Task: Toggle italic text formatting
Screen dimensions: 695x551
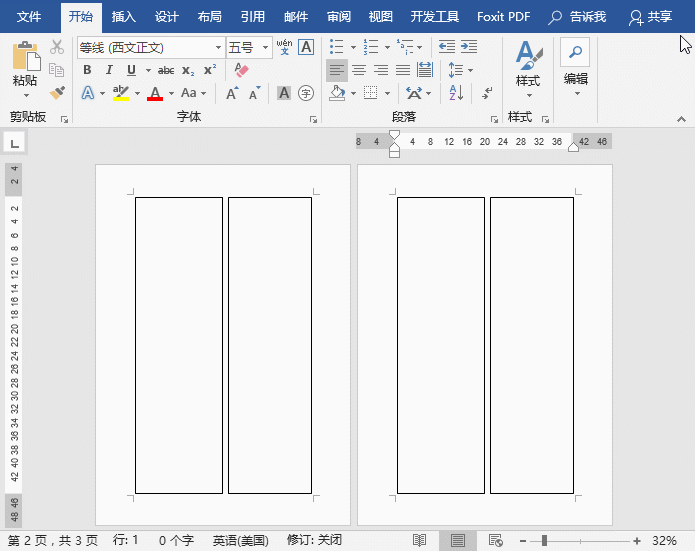Action: (x=109, y=70)
